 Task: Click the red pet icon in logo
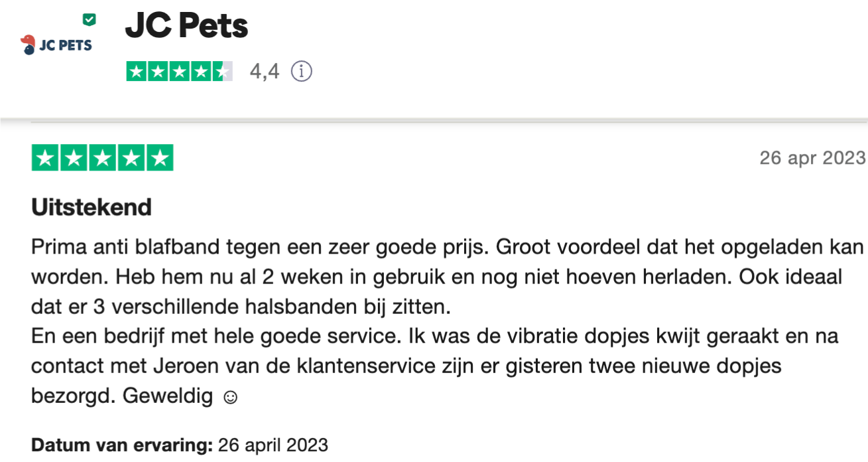[x=28, y=45]
